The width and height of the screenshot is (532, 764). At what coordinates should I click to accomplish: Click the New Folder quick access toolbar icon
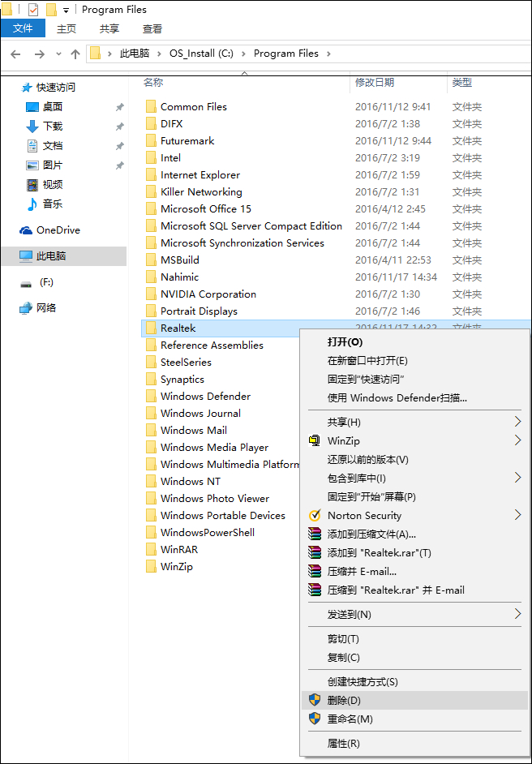tap(50, 9)
